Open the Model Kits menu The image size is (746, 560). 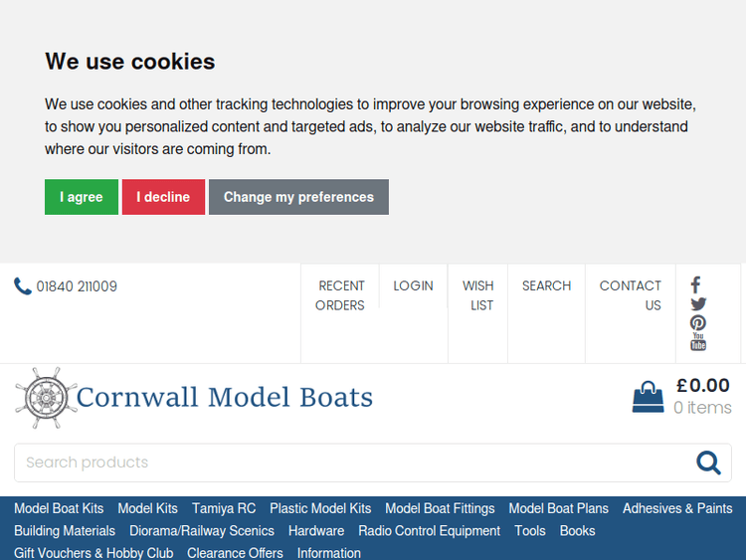pyautogui.click(x=147, y=508)
